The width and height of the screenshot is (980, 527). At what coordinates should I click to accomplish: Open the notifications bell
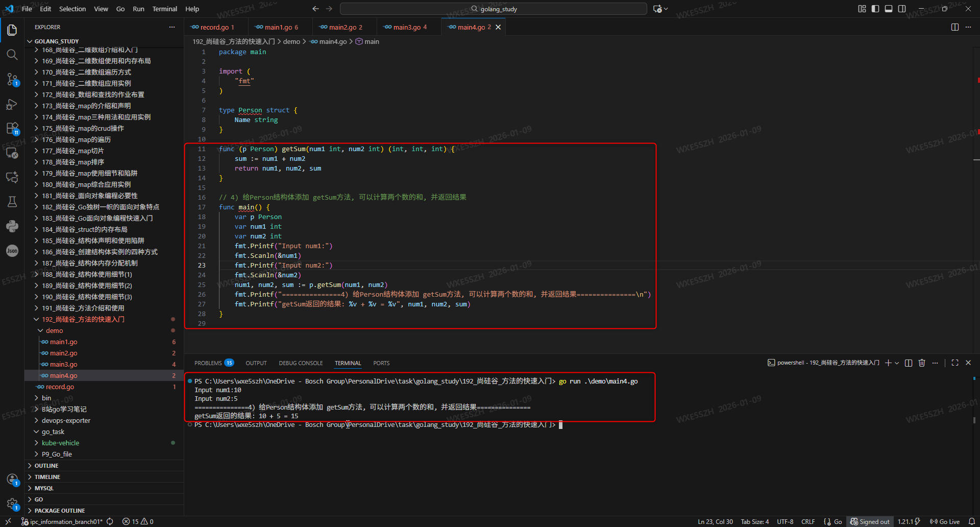[972, 521]
